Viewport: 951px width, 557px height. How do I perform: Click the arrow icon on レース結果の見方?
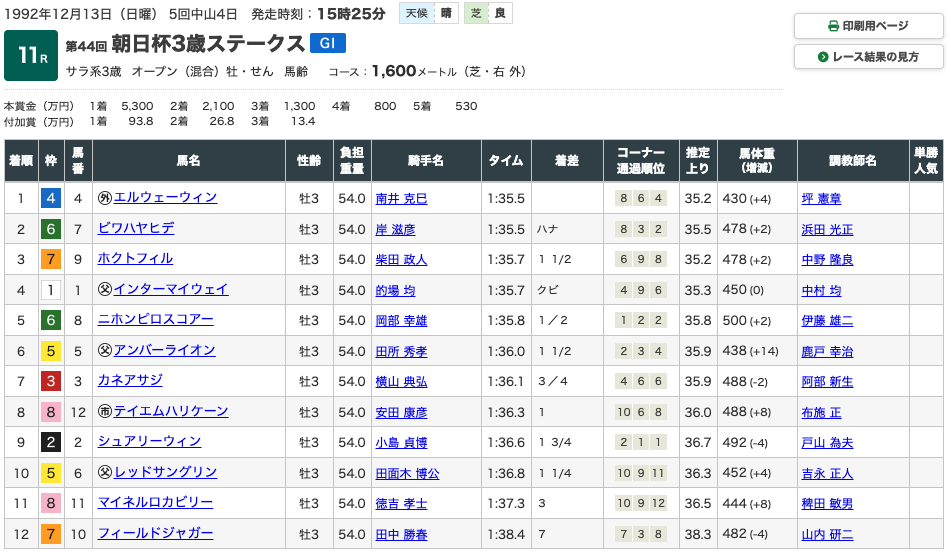click(x=824, y=57)
